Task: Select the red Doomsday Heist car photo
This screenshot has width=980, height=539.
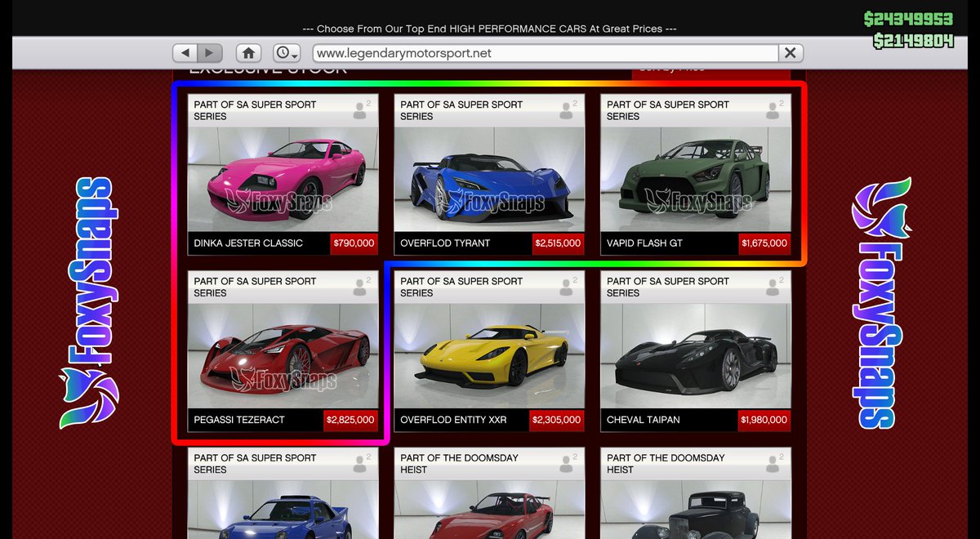Action: coord(489,509)
